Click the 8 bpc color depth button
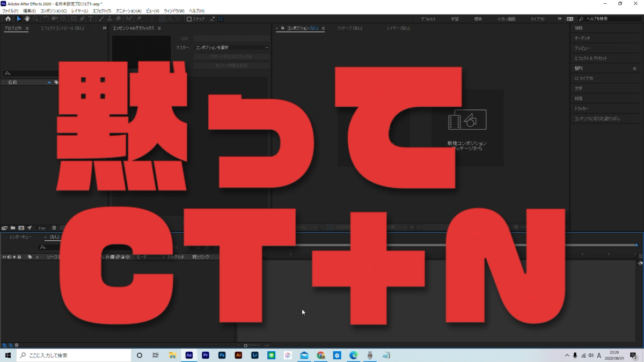This screenshot has width=644, height=362. pyautogui.click(x=42, y=228)
